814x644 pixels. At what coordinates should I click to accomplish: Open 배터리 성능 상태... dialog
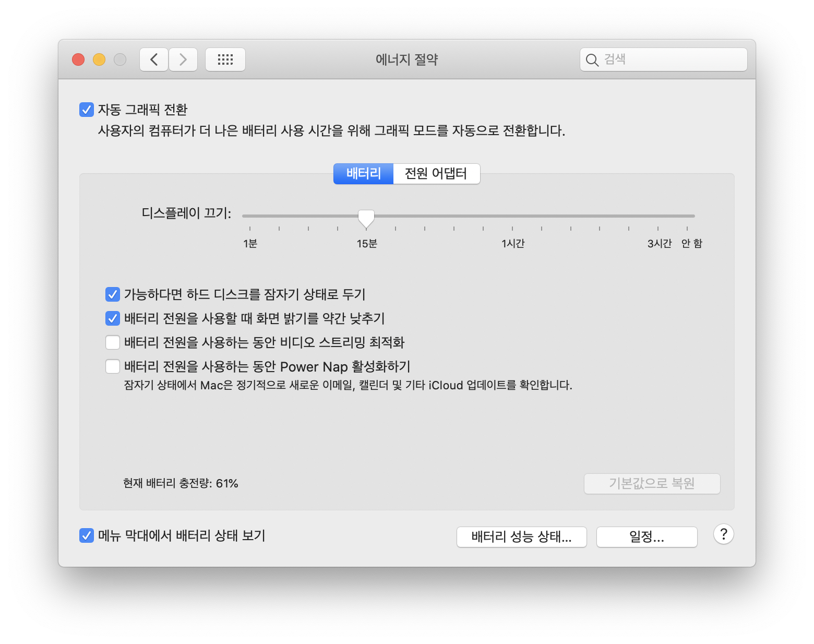[x=522, y=537]
